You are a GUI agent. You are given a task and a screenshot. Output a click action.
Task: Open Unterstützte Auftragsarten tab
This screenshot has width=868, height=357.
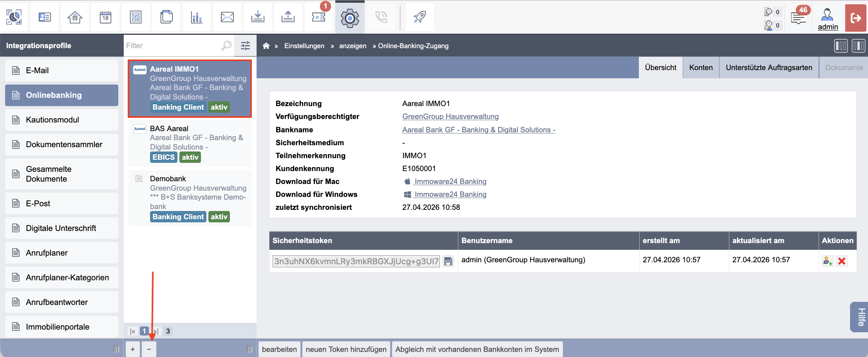(769, 68)
